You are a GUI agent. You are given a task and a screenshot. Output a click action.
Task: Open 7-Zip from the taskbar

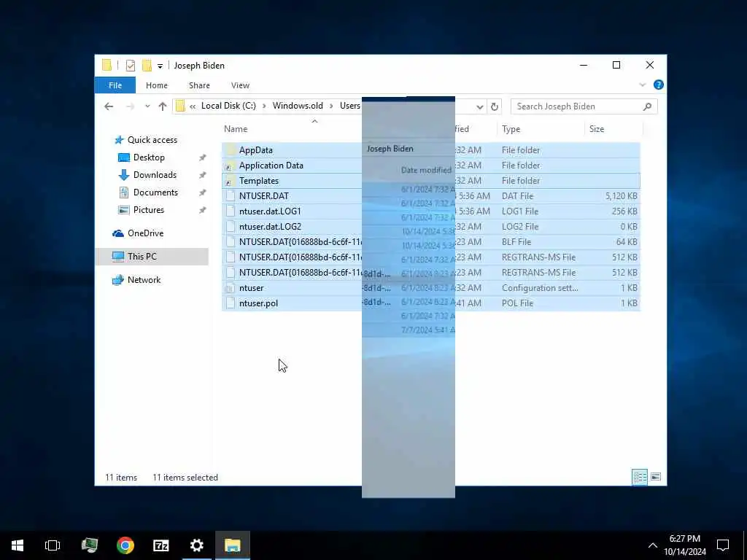pos(161,545)
